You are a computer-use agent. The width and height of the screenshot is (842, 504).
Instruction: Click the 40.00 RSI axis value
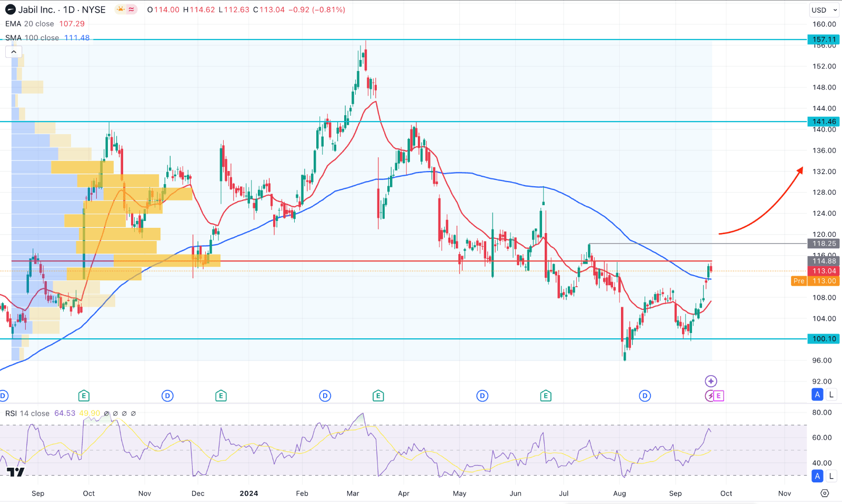tap(822, 463)
